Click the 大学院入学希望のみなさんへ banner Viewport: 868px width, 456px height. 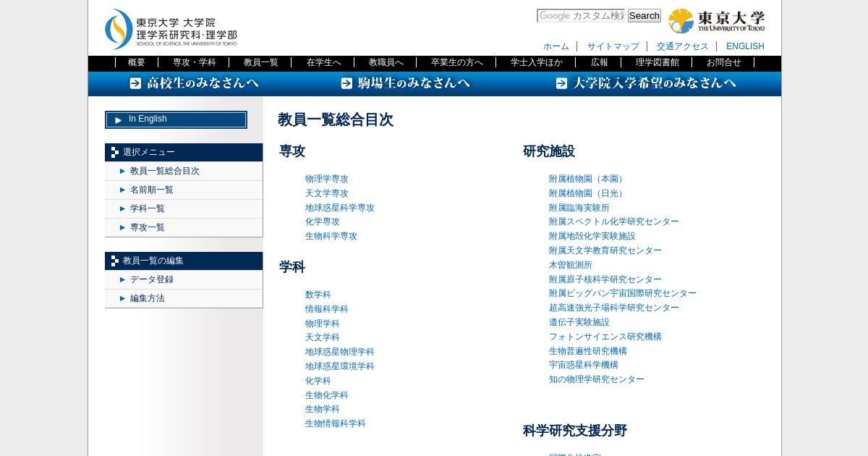coord(647,83)
